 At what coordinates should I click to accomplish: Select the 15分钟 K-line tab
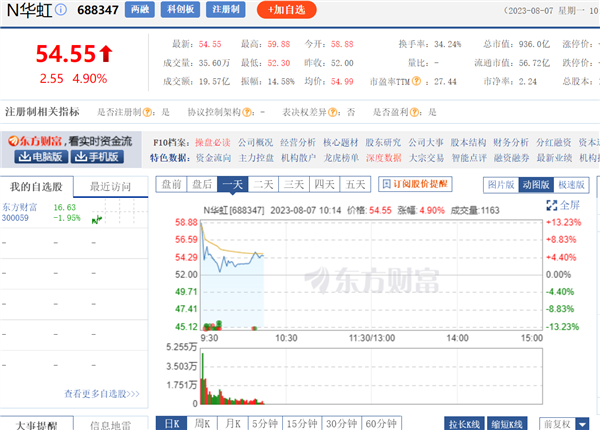click(302, 423)
